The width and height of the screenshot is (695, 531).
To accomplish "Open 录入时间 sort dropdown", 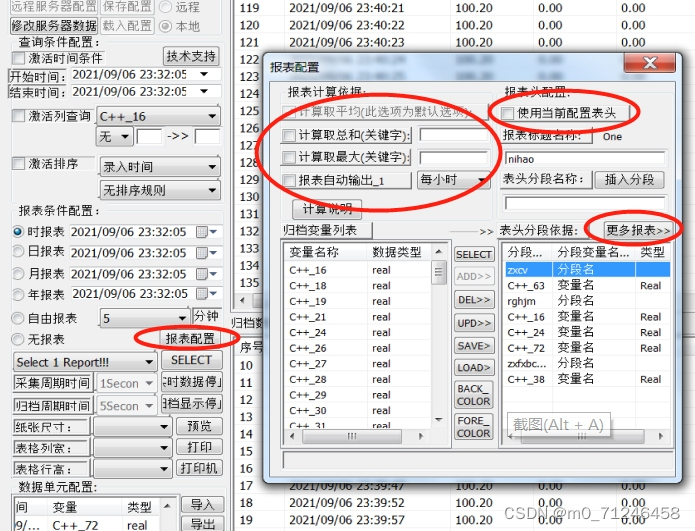I will [160, 167].
